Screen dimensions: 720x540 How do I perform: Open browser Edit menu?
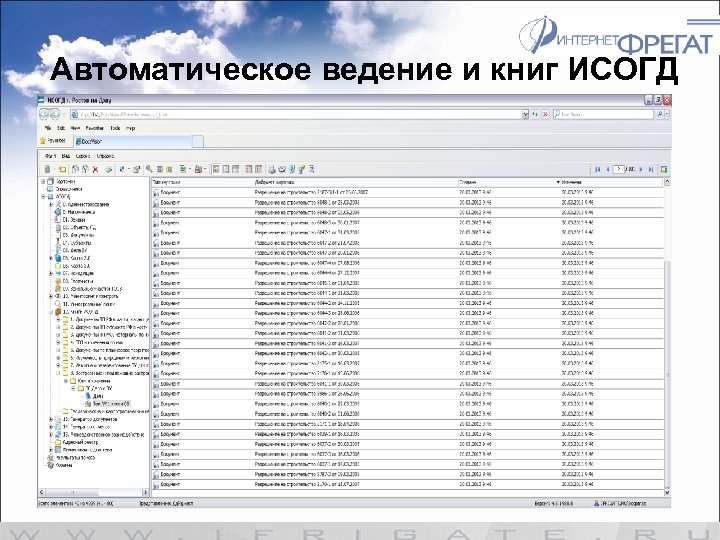tap(61, 128)
